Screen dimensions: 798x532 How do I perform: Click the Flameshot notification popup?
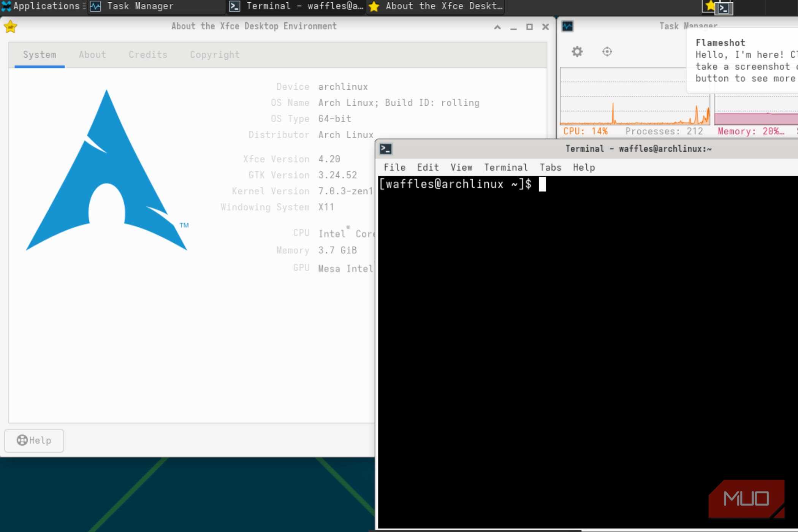743,61
